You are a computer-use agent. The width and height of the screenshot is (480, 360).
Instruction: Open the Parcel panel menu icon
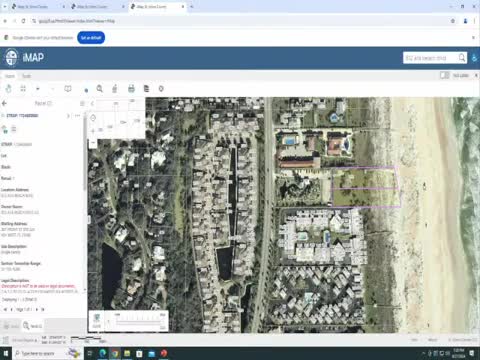82,103
